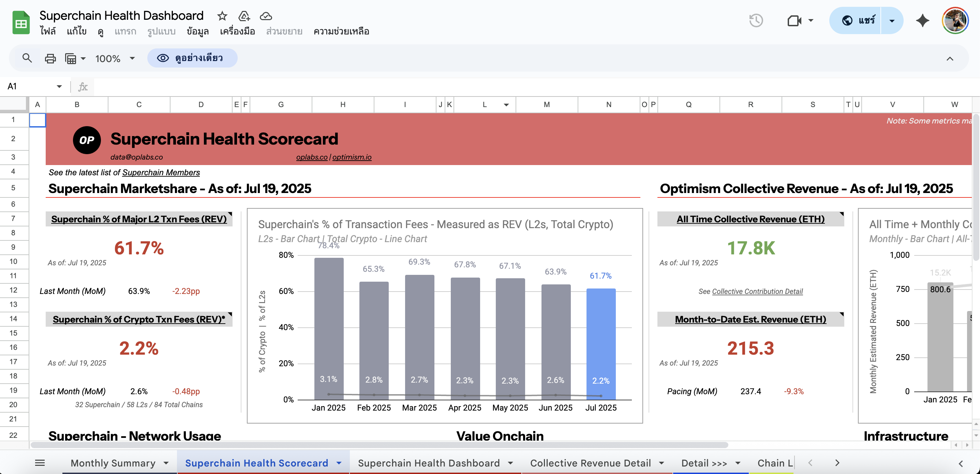Image resolution: width=980 pixels, height=474 pixels.
Task: Open the oplabs.co link
Action: coord(312,157)
